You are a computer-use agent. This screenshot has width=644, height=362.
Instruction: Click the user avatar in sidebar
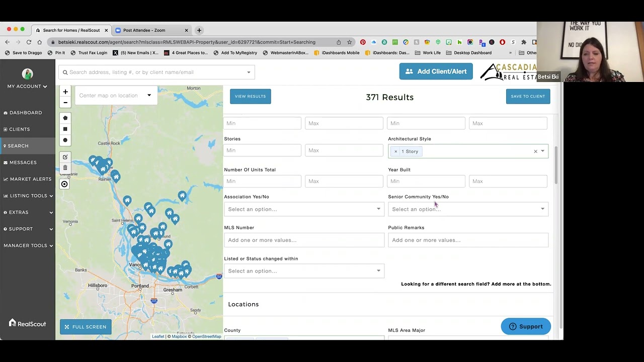(27, 74)
